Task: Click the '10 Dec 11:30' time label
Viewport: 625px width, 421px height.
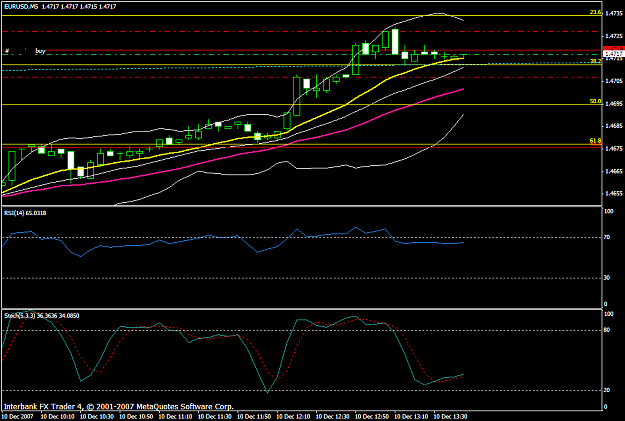Action: pos(215,417)
